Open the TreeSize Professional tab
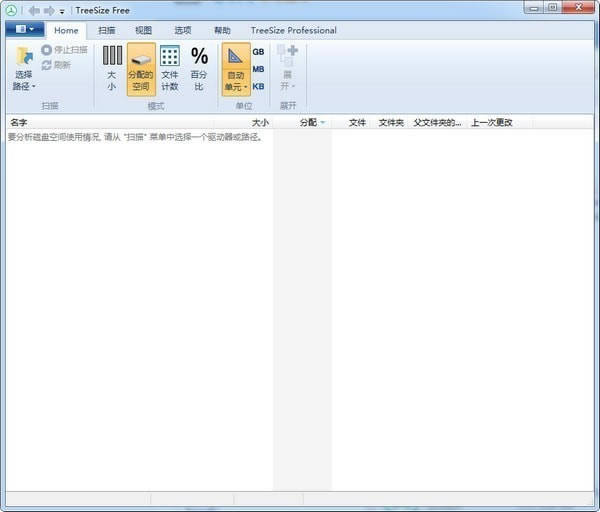The height and width of the screenshot is (512, 600). 293,30
